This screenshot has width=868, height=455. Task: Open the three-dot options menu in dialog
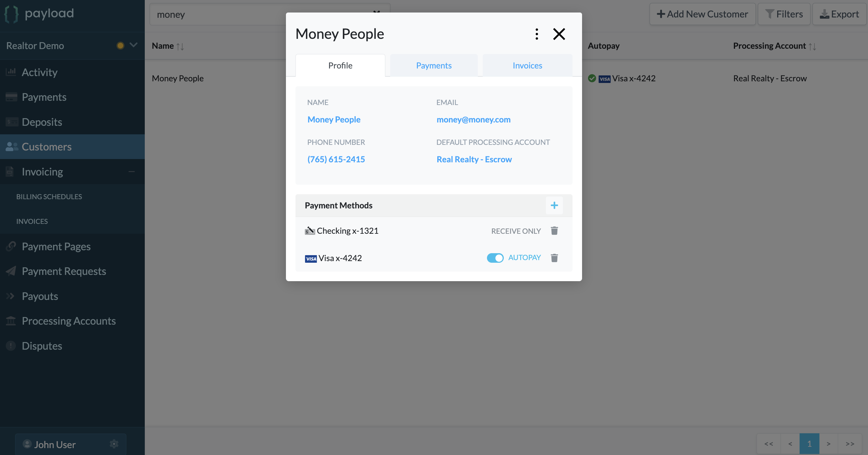[x=537, y=34]
